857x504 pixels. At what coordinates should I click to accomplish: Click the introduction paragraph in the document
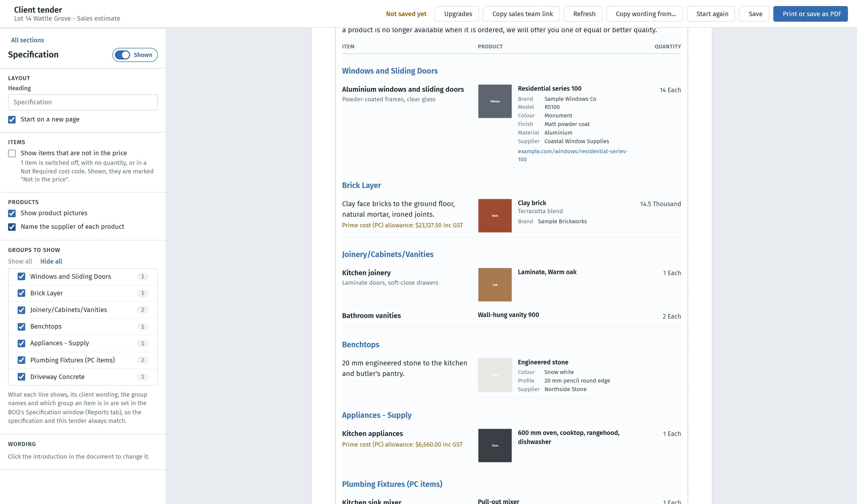[x=499, y=30]
